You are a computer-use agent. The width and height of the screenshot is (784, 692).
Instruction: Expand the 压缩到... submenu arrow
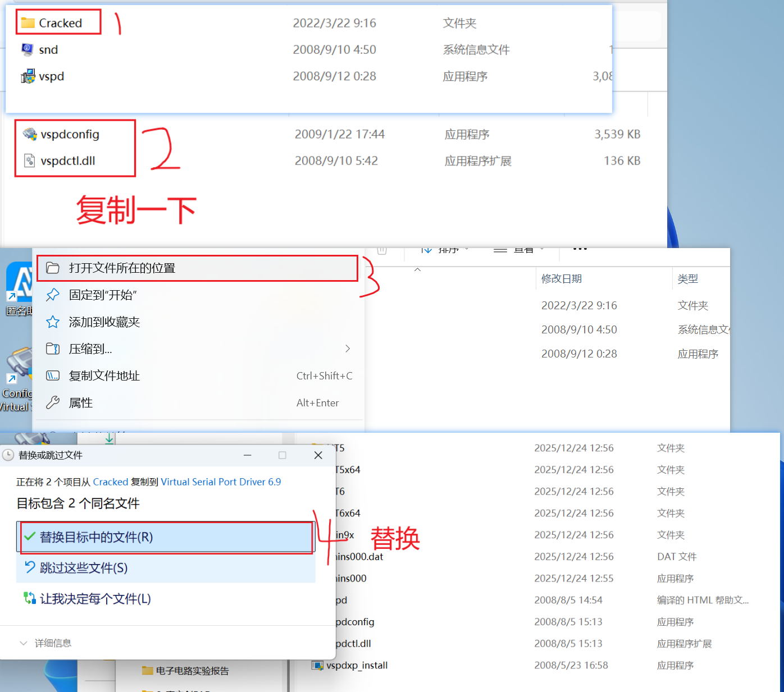pos(348,349)
